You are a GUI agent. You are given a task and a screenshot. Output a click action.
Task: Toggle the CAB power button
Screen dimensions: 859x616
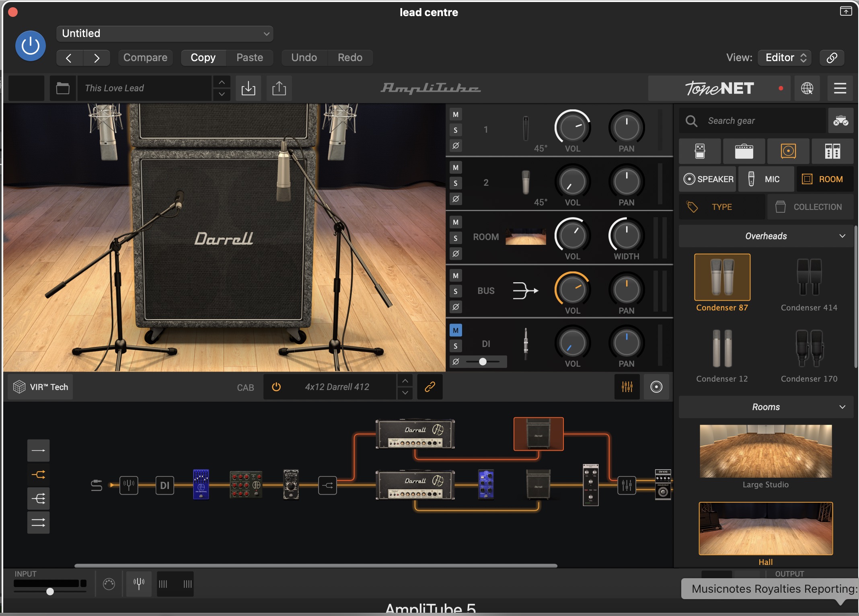click(x=276, y=387)
